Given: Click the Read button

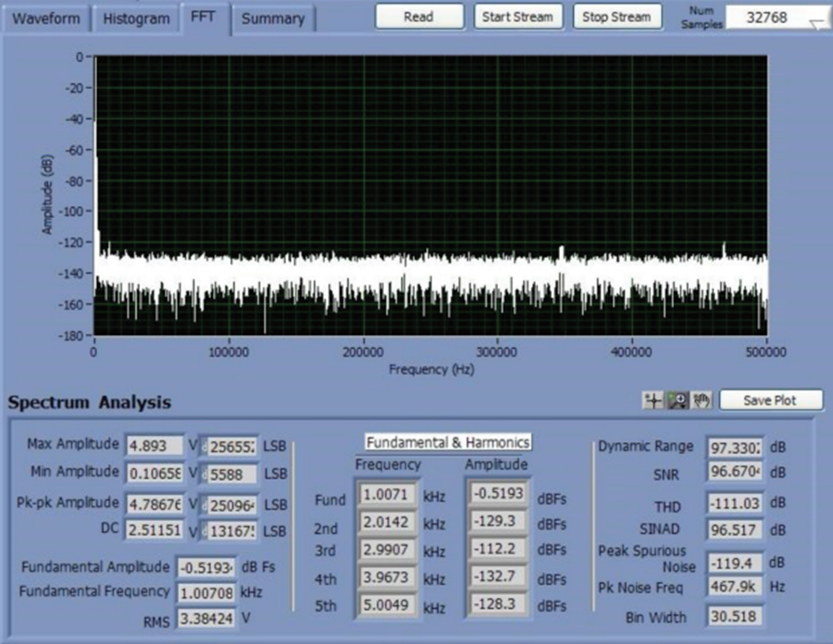Looking at the screenshot, I should click(x=419, y=17).
